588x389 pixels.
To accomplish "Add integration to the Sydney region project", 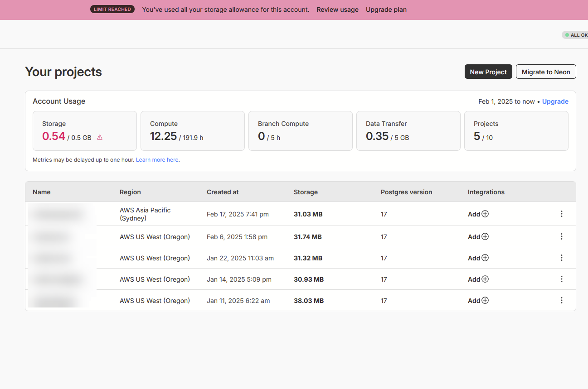I will 478,214.
